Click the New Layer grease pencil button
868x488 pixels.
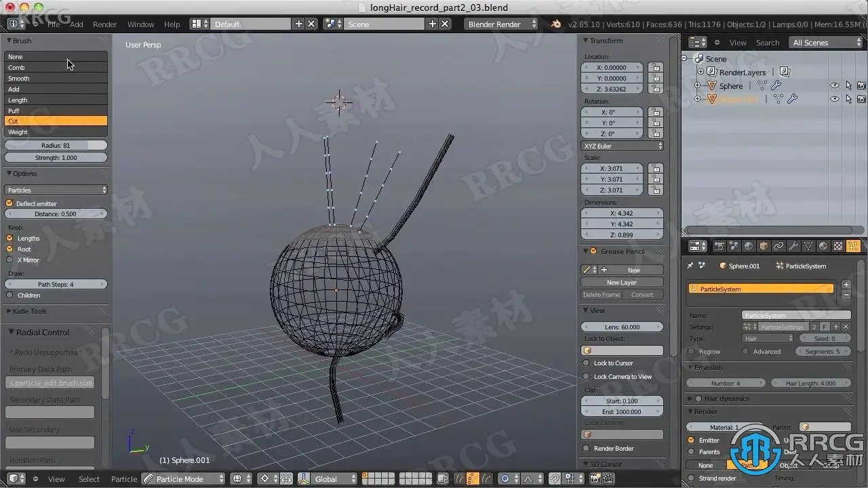[622, 282]
